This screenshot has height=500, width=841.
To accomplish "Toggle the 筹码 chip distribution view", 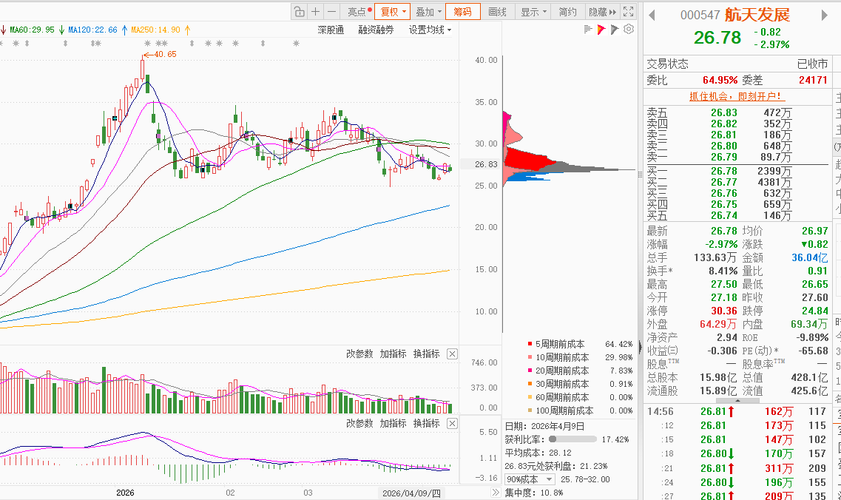I will (463, 12).
